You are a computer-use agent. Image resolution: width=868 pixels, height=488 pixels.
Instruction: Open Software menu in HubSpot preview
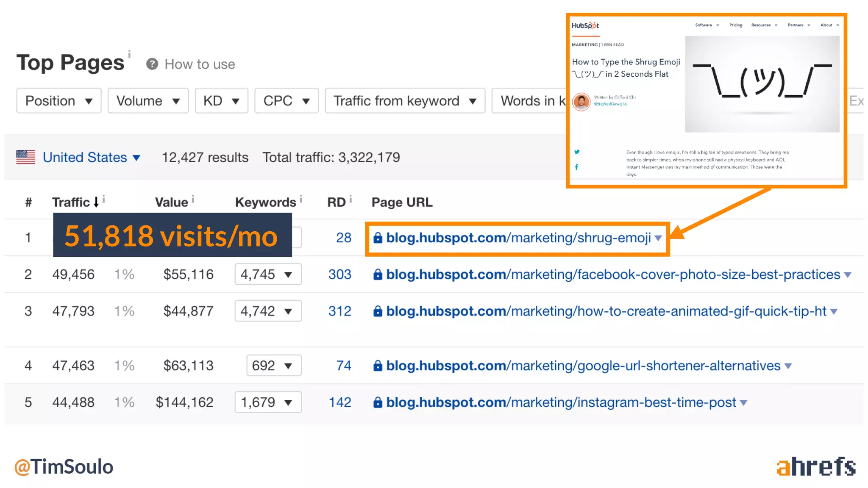(707, 25)
